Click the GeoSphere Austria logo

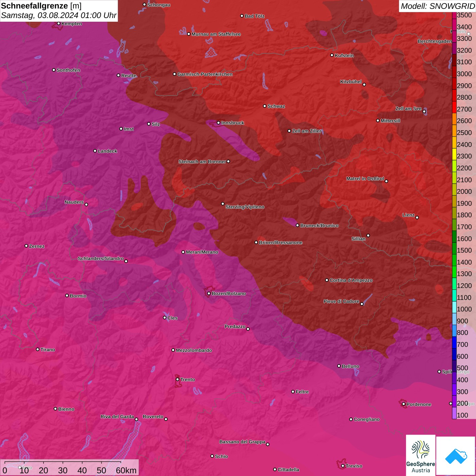[421, 455]
